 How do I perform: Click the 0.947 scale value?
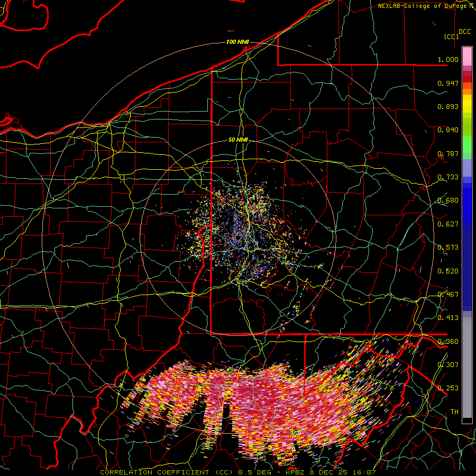click(x=448, y=83)
